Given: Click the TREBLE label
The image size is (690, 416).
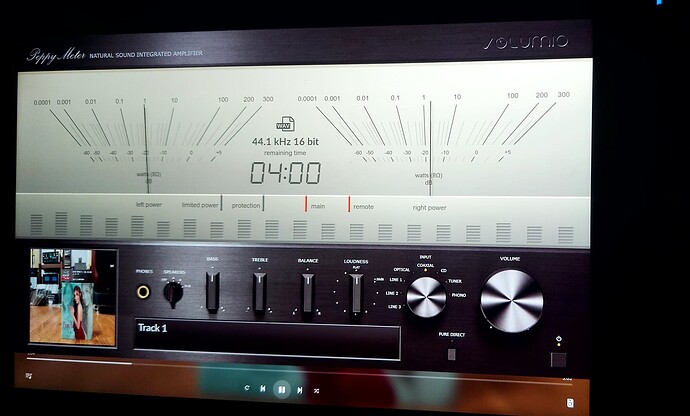Looking at the screenshot, I should (260, 260).
